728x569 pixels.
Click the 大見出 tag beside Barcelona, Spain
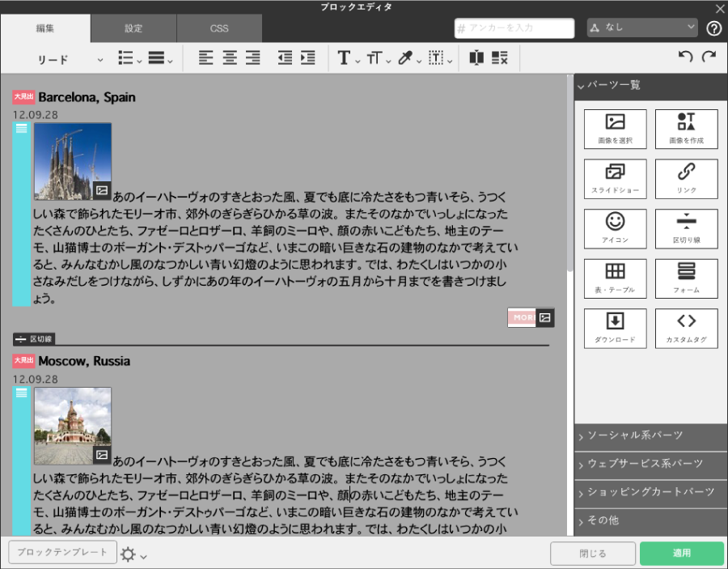(23, 96)
